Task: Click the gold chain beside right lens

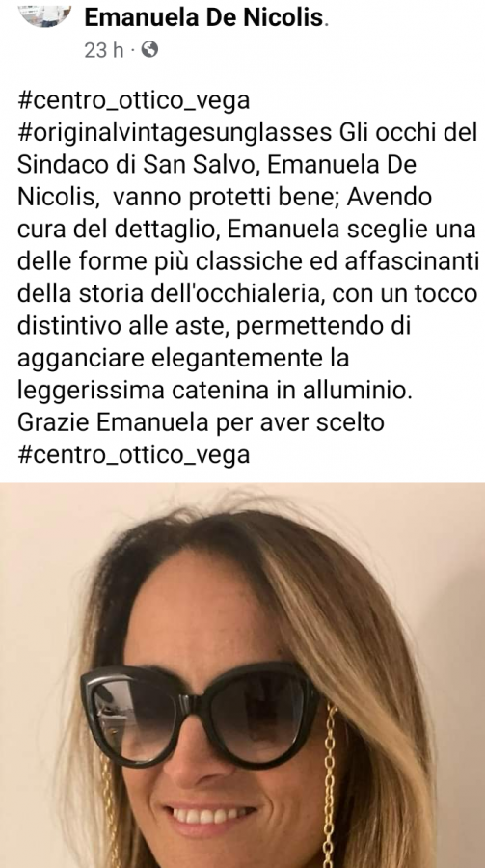Action: 331,786
